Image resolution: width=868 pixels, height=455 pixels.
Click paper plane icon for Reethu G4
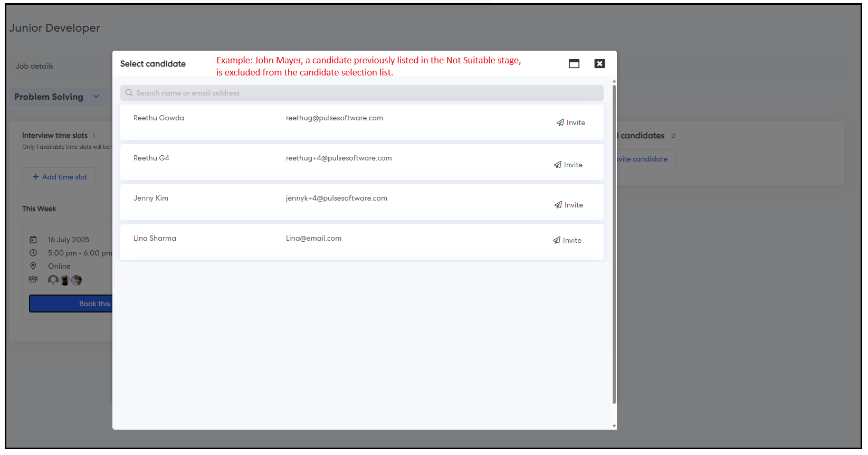557,165
